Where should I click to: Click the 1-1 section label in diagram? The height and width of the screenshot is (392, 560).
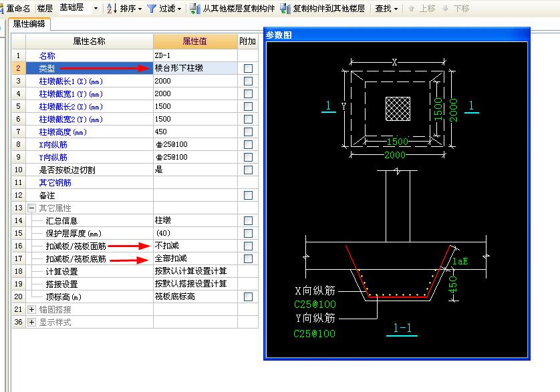[402, 328]
